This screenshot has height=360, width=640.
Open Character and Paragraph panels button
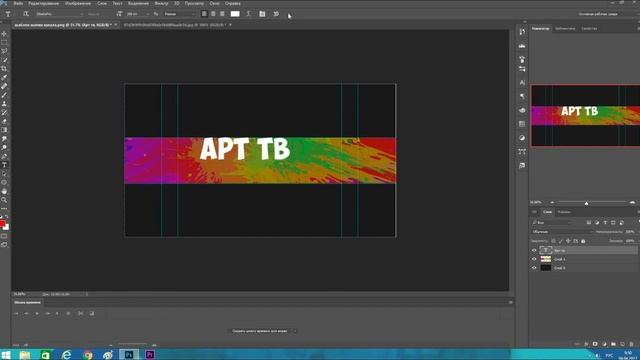tap(262, 14)
